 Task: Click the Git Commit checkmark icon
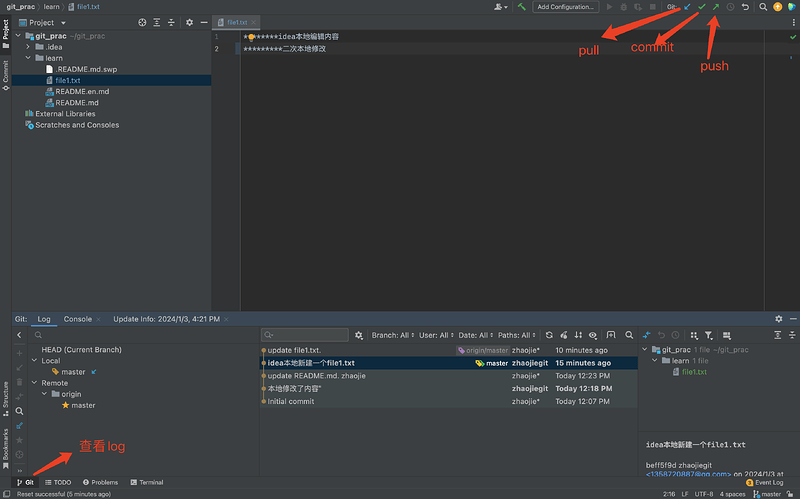[x=702, y=7]
